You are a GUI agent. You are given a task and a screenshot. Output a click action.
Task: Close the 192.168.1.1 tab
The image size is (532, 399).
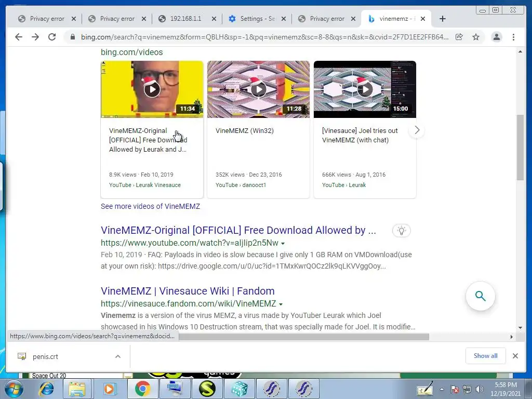[214, 19]
